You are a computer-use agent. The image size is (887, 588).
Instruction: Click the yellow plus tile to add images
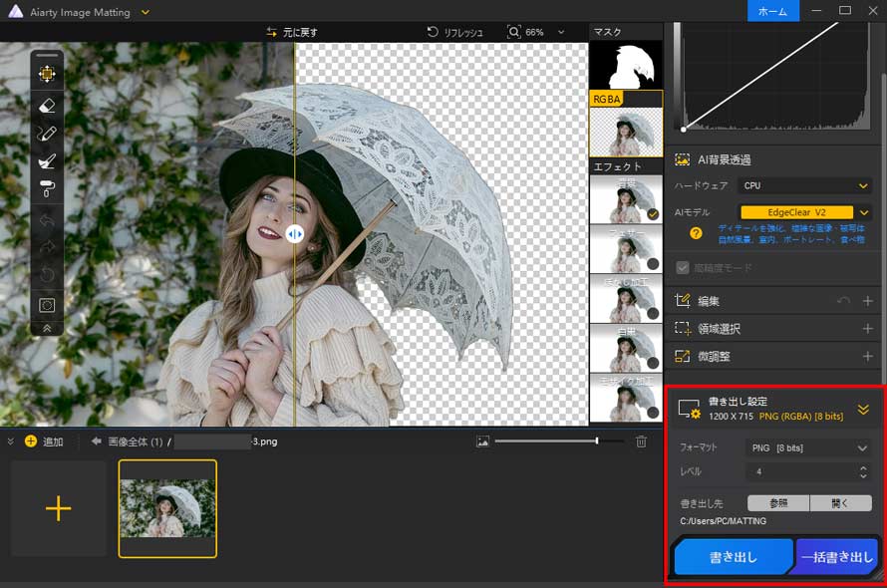click(x=59, y=509)
